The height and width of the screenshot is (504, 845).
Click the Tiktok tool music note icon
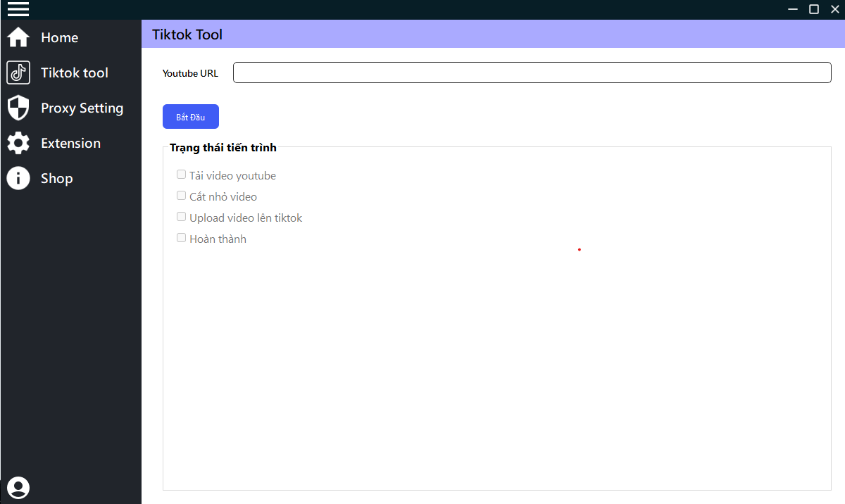click(x=18, y=73)
